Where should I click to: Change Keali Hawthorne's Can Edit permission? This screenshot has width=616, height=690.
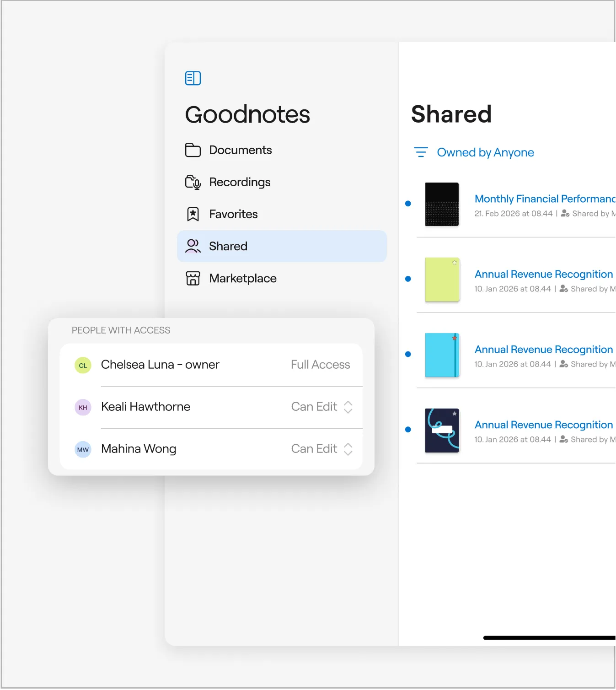[x=322, y=407]
